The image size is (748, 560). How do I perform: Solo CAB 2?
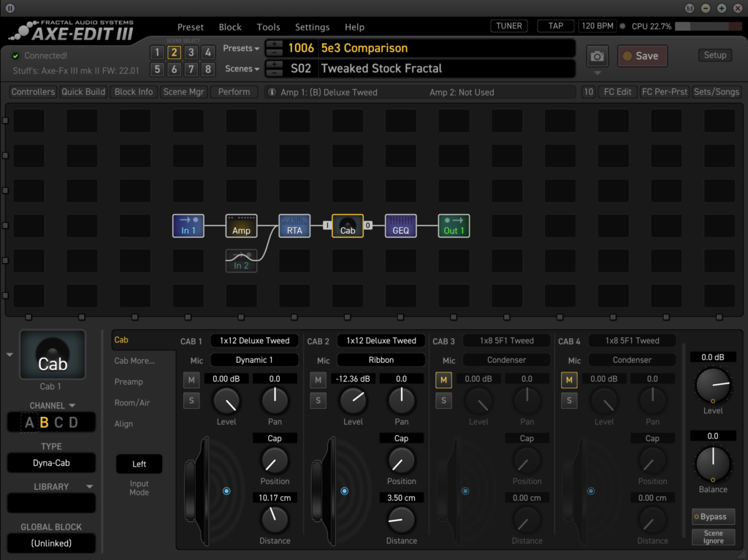click(x=318, y=400)
